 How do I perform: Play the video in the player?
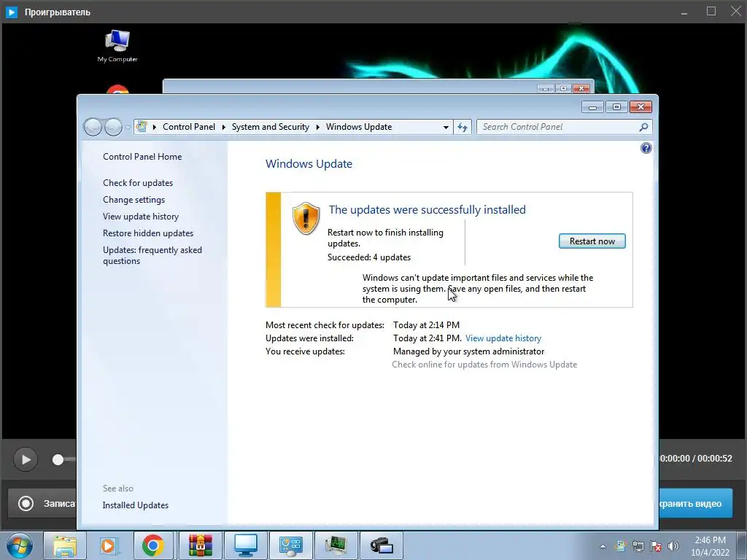pyautogui.click(x=26, y=459)
